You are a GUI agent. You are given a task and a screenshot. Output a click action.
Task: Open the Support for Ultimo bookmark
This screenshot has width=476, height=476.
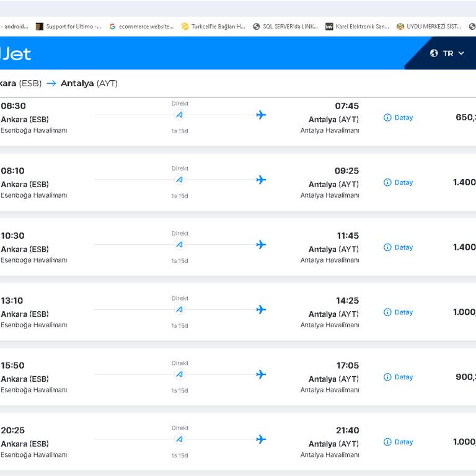[69, 27]
